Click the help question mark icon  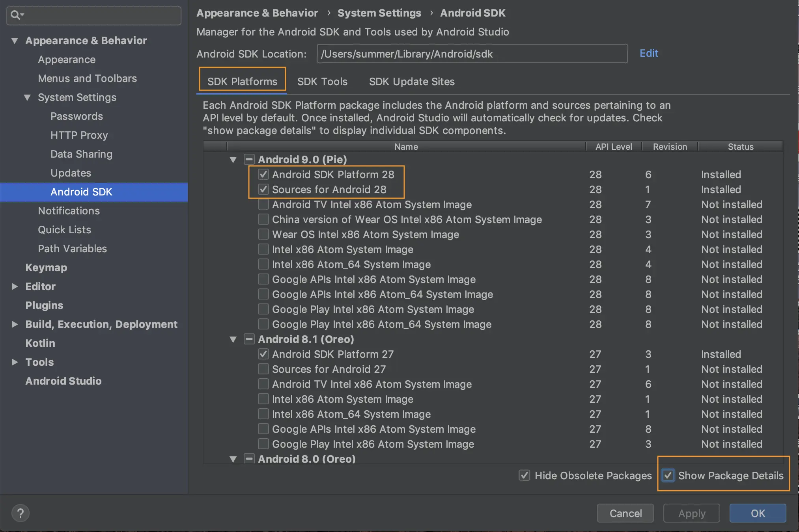point(21,513)
